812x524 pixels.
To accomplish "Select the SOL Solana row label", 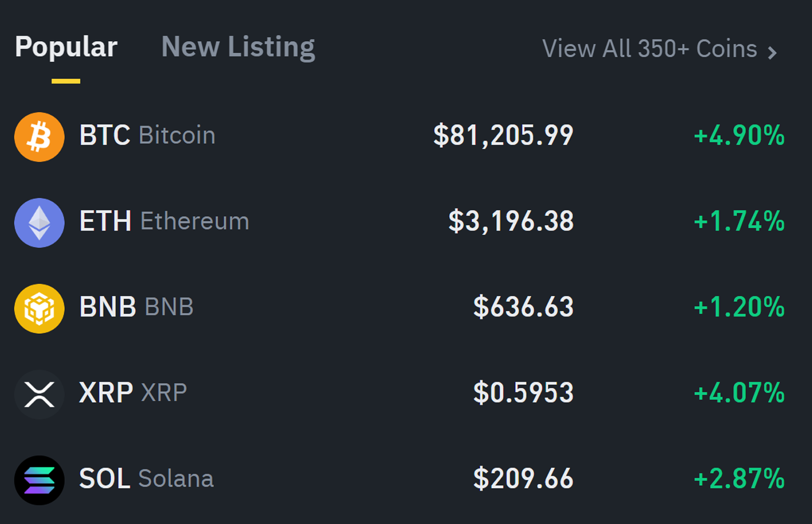I will [147, 479].
